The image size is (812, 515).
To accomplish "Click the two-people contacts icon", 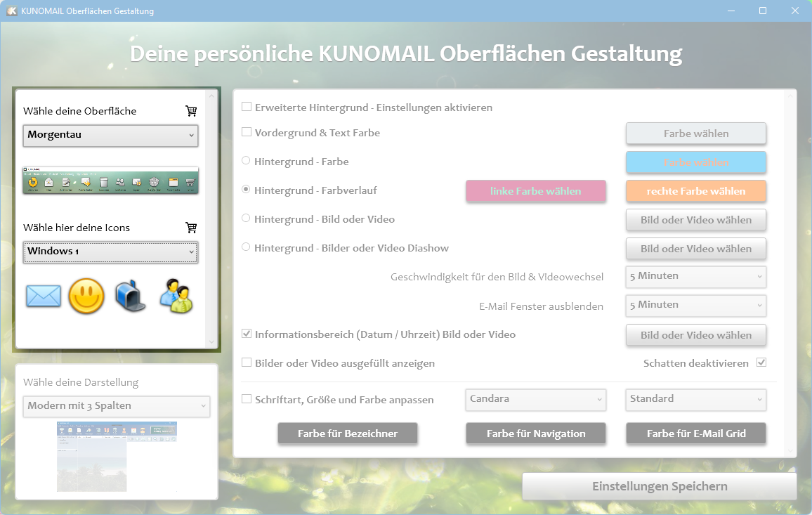I will (176, 296).
